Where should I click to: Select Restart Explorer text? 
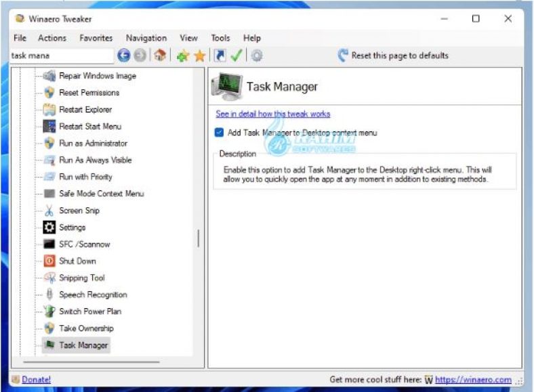(x=85, y=109)
